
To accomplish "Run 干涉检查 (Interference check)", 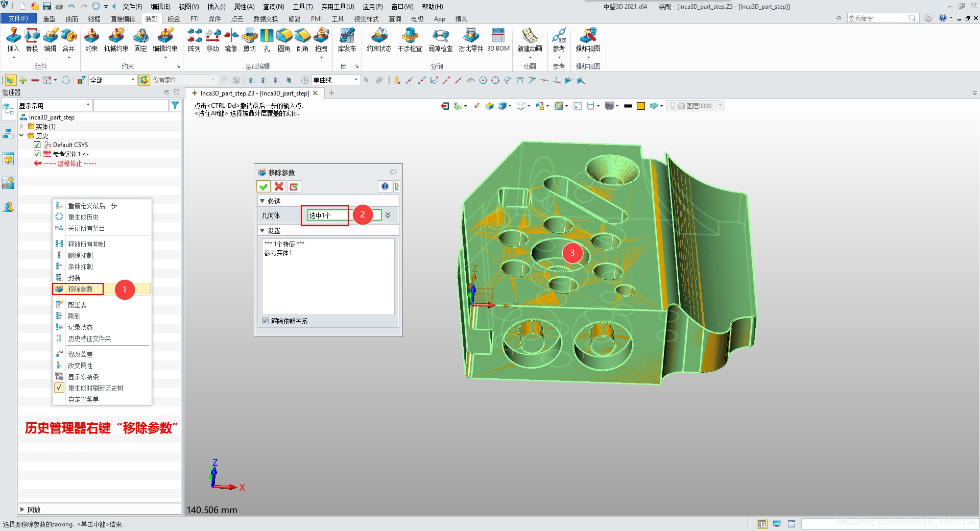I will 410,40.
